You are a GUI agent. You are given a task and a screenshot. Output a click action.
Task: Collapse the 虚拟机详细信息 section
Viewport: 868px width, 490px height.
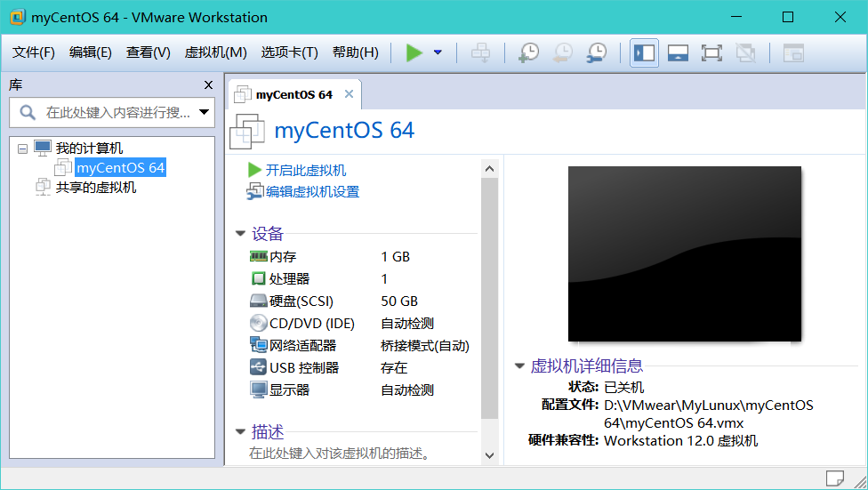(519, 365)
